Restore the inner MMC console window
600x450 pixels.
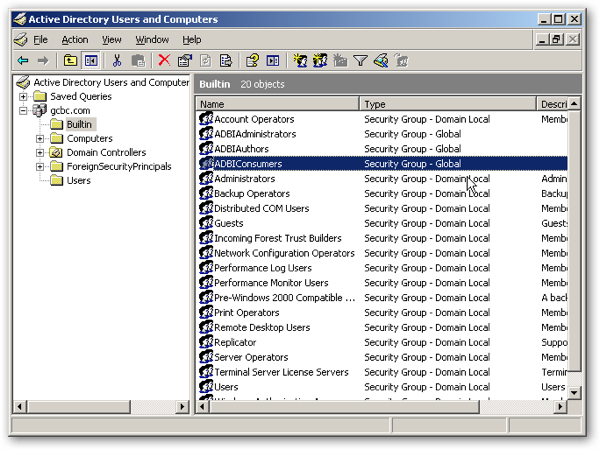(557, 39)
